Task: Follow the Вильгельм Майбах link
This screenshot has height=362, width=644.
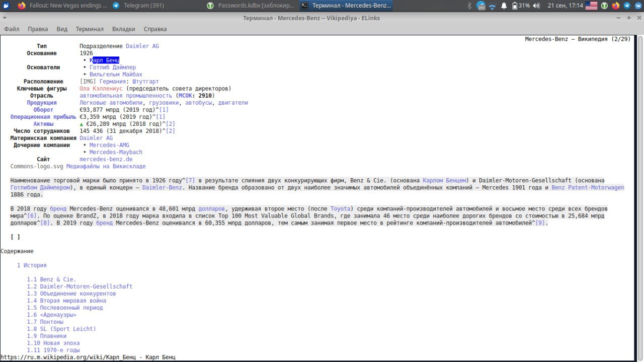Action: pyautogui.click(x=116, y=74)
